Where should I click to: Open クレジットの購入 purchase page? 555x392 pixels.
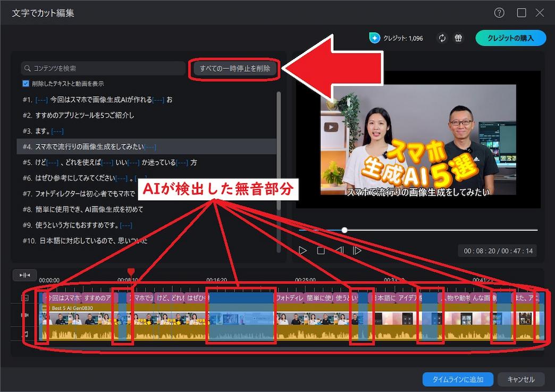point(510,38)
